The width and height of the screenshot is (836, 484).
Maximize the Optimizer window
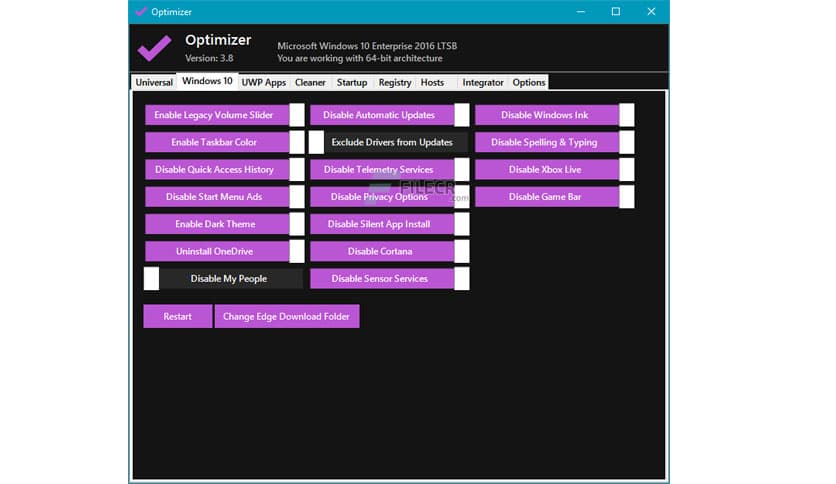pos(616,11)
